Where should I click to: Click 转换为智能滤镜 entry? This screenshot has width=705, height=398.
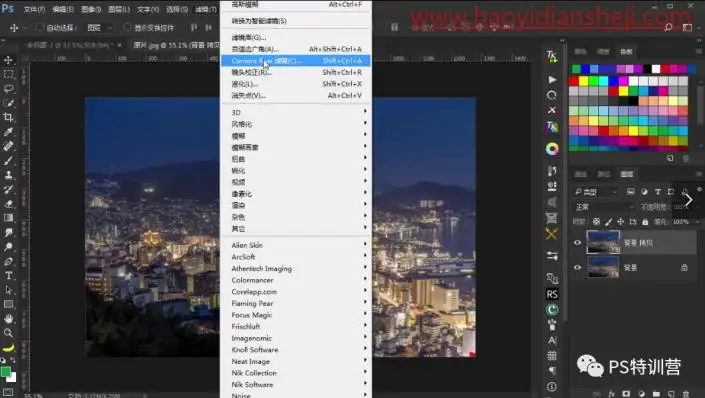[x=296, y=21]
